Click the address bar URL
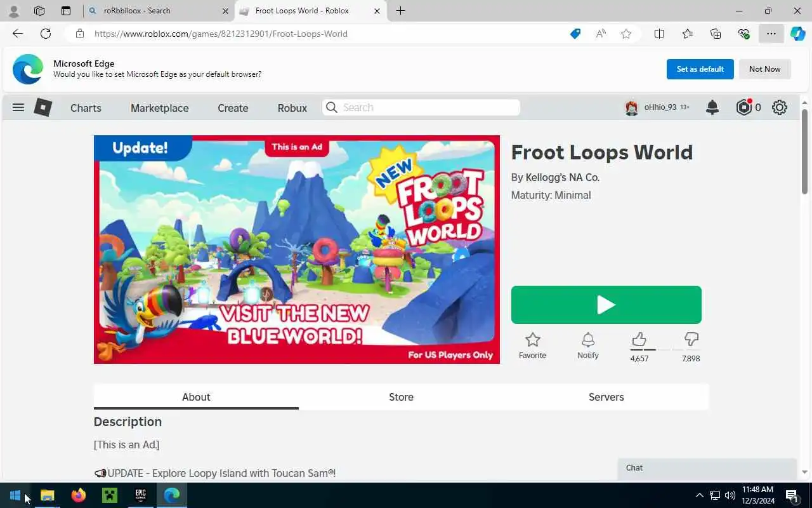The width and height of the screenshot is (812, 508). point(221,34)
